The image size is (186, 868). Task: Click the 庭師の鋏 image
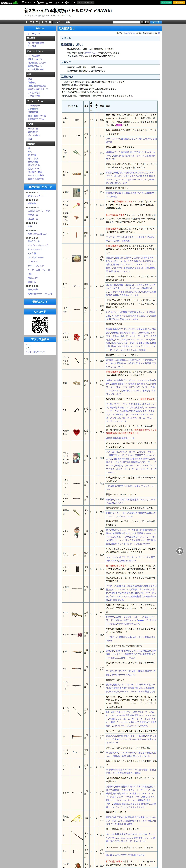pos(77,512)
